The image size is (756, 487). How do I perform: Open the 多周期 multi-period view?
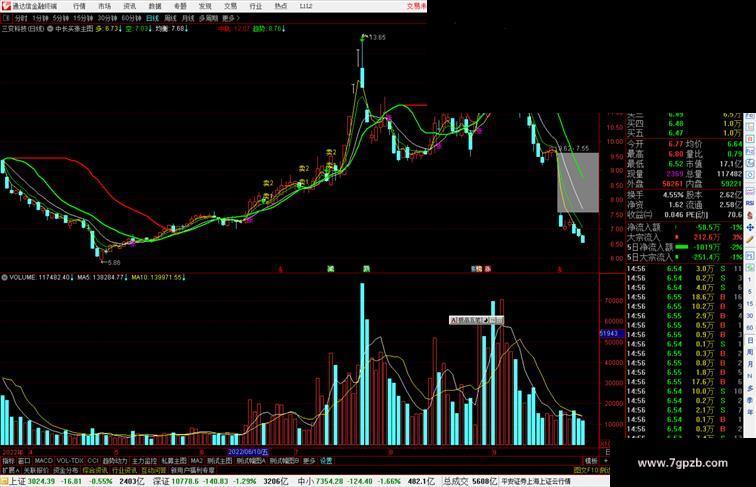[208, 18]
